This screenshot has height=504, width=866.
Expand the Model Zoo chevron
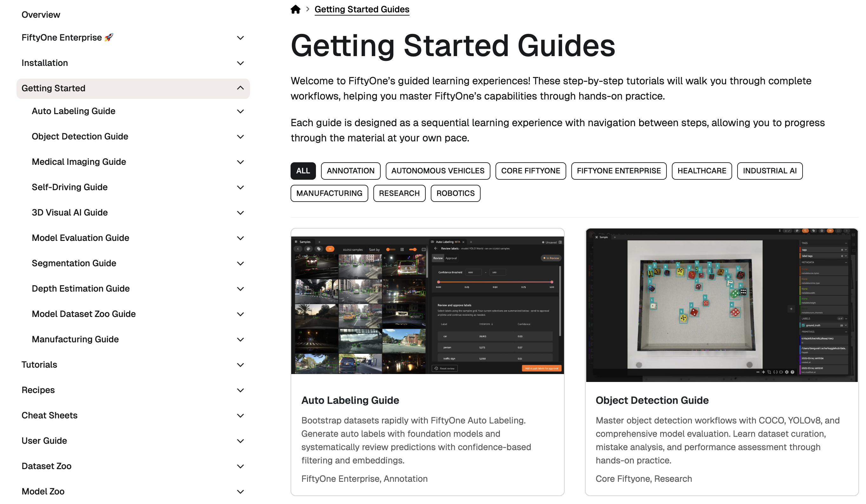coord(240,492)
